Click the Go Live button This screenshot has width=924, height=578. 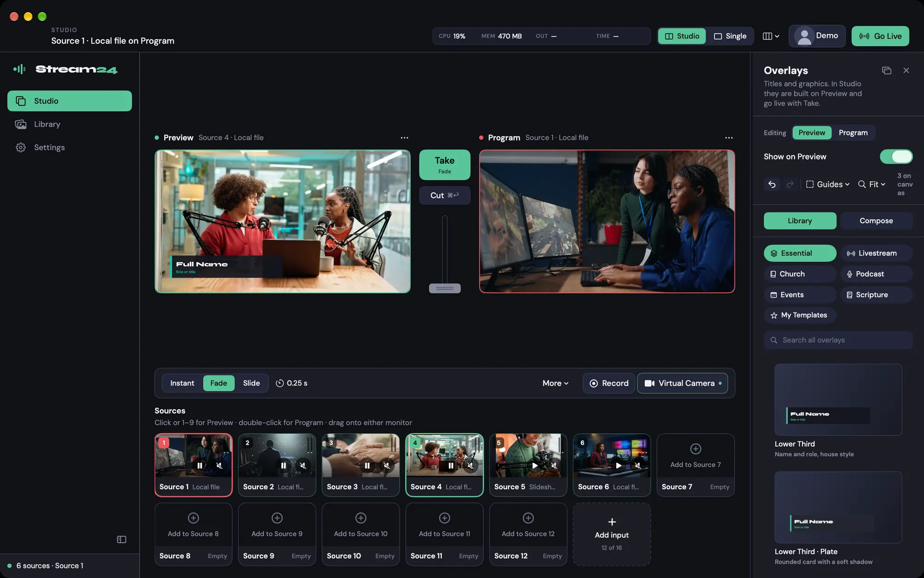(880, 36)
